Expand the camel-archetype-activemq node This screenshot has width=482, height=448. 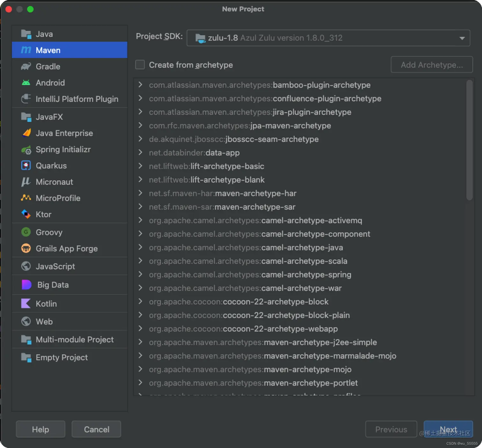tap(140, 220)
